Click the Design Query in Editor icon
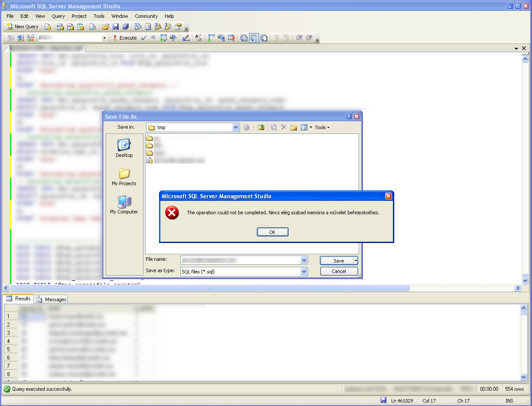Viewport: 532px width, 406px height. (186, 38)
